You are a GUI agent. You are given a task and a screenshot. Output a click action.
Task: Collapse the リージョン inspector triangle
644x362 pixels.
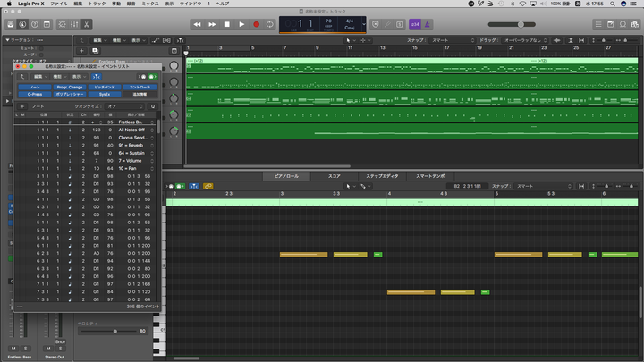(7, 40)
